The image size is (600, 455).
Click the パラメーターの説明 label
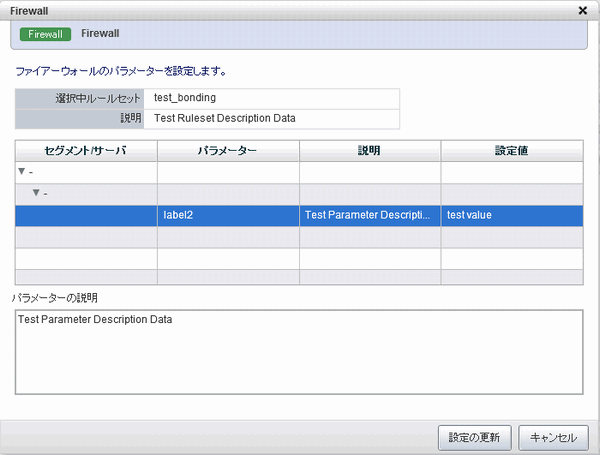(x=55, y=298)
